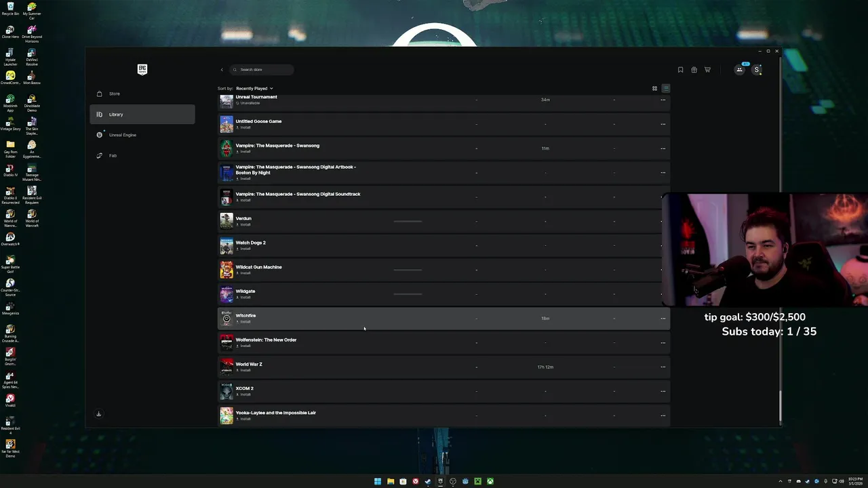This screenshot has width=868, height=488.
Task: Show hidden system tray icons
Action: pyautogui.click(x=781, y=481)
